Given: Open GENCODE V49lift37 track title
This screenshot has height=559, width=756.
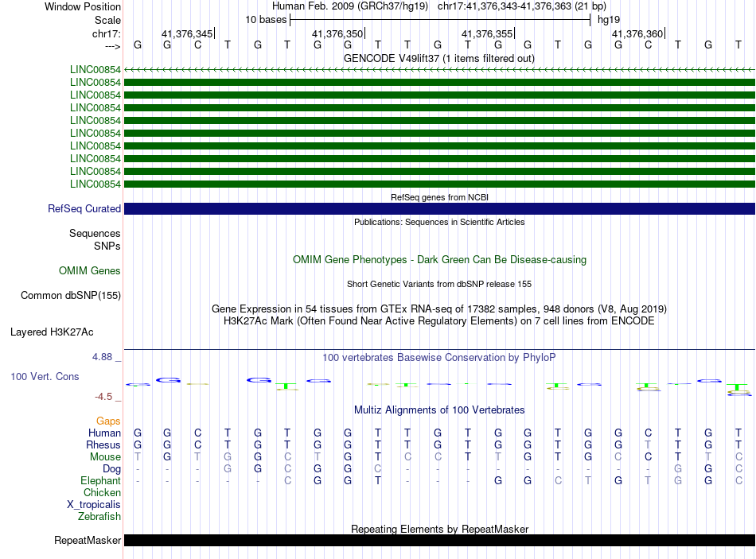Looking at the screenshot, I should (x=438, y=58).
